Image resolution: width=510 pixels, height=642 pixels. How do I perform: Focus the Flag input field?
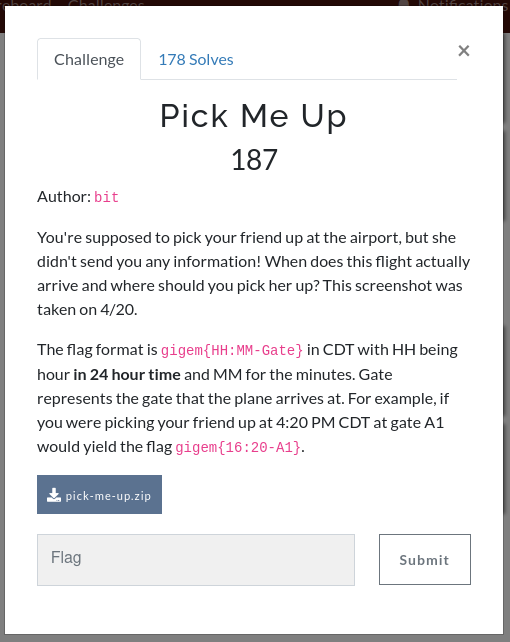coord(196,560)
